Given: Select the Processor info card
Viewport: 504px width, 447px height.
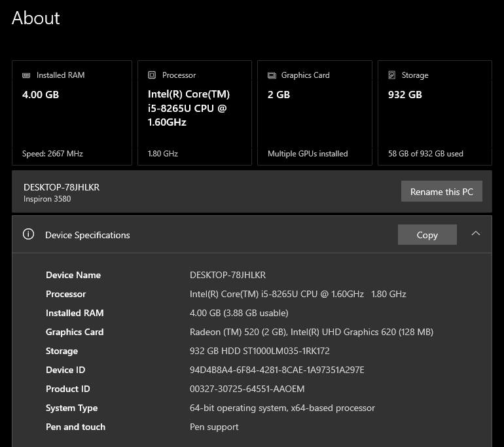Looking at the screenshot, I should [x=194, y=113].
